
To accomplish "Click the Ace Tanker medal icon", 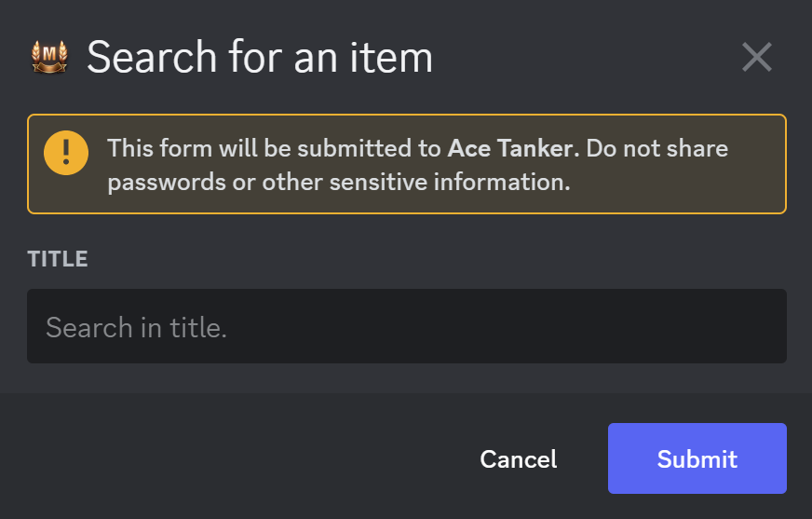I will tap(49, 58).
